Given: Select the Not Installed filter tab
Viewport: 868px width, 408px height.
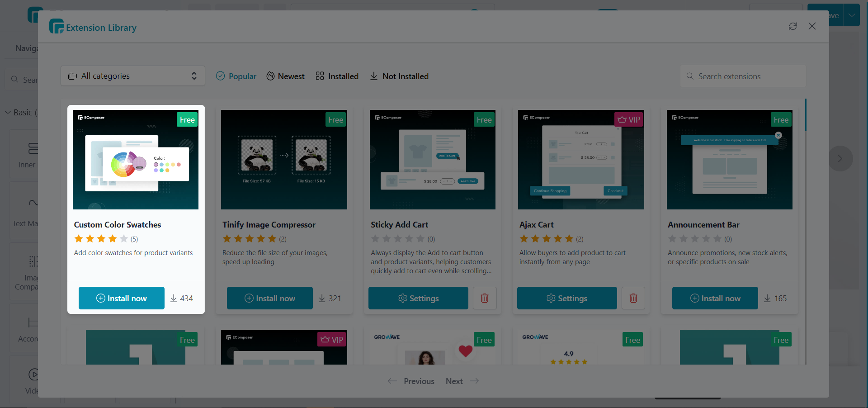Looking at the screenshot, I should [399, 76].
